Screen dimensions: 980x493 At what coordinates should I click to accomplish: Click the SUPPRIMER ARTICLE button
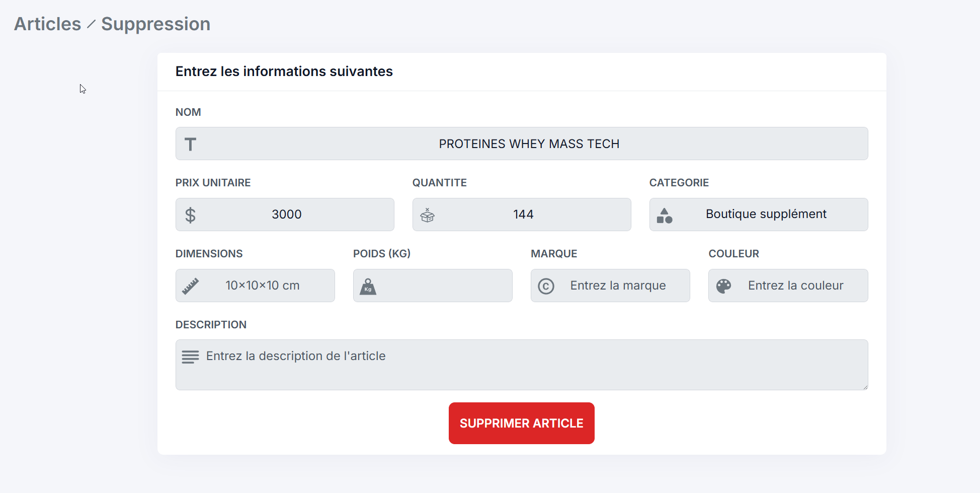(x=522, y=423)
